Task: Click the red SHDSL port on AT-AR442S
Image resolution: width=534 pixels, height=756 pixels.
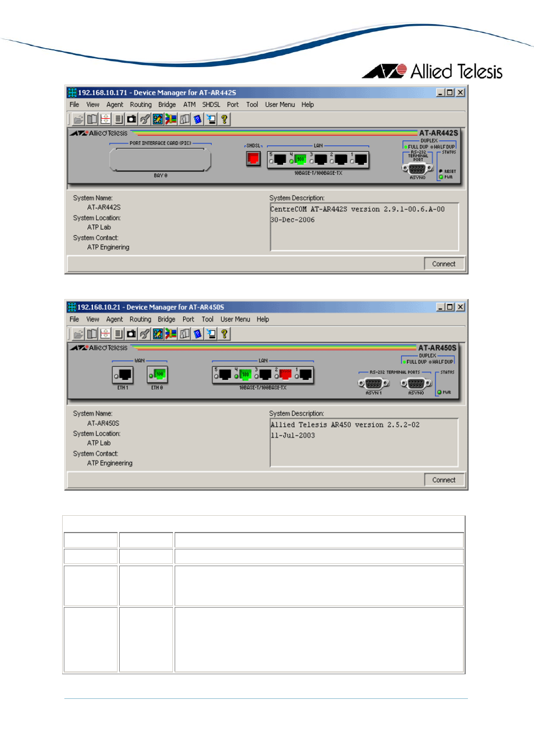Action: (254, 158)
